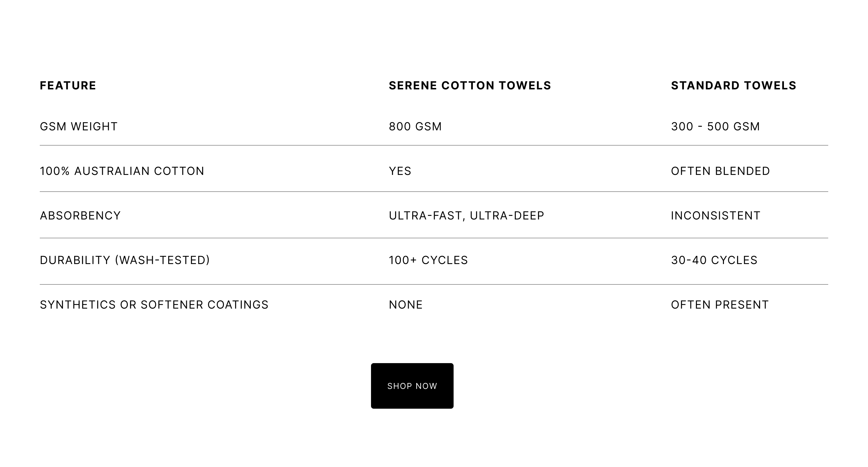Click the 300 - 500 GSM value
Viewport: 868px width, 467px height.
tap(715, 126)
